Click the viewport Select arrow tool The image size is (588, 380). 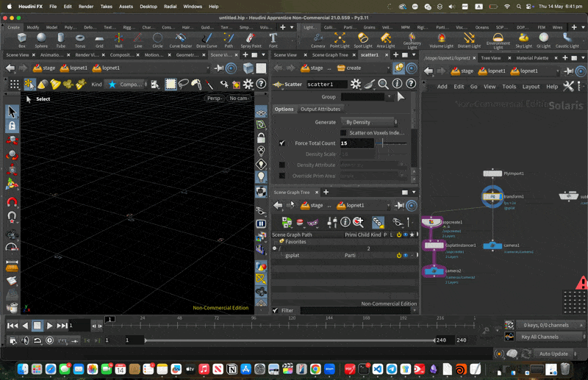tap(12, 112)
